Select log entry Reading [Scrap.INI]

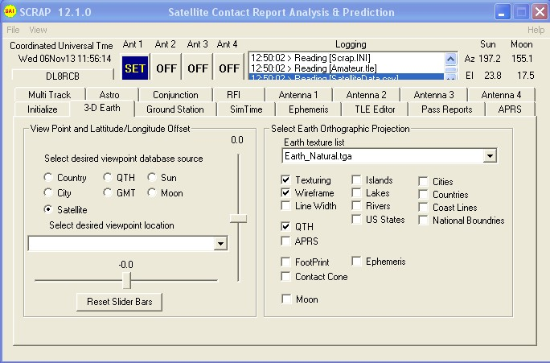[x=346, y=58]
